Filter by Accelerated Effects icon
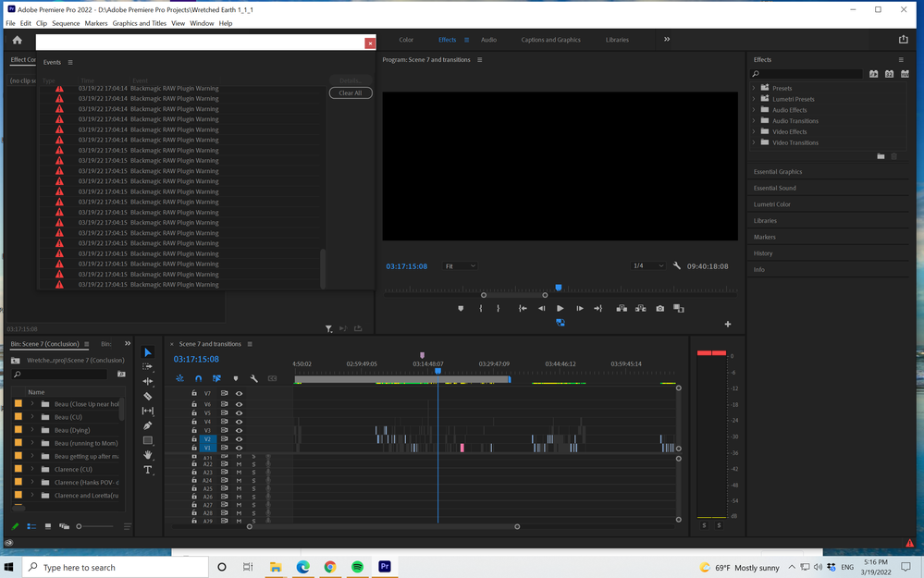 (x=873, y=74)
